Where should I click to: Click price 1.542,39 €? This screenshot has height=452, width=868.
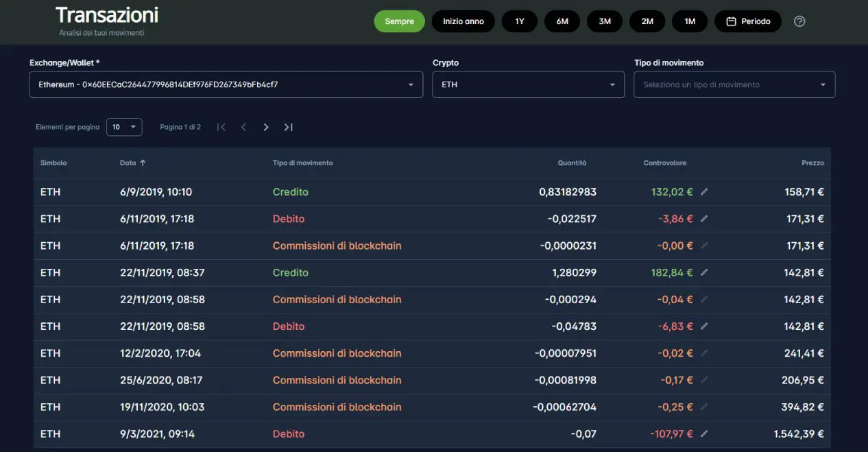[799, 433]
